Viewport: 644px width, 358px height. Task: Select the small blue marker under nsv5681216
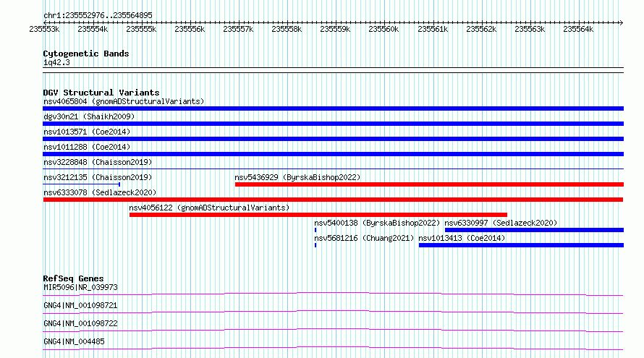point(315,245)
